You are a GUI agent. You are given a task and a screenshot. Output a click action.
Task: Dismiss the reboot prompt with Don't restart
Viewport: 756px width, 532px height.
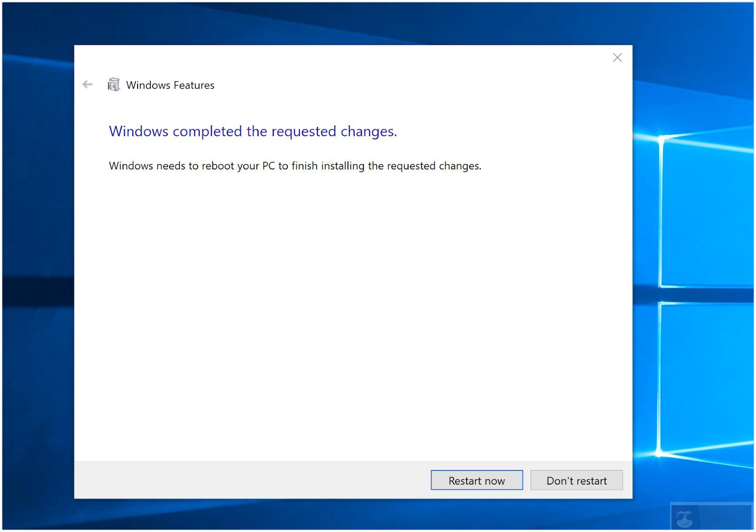click(x=576, y=480)
